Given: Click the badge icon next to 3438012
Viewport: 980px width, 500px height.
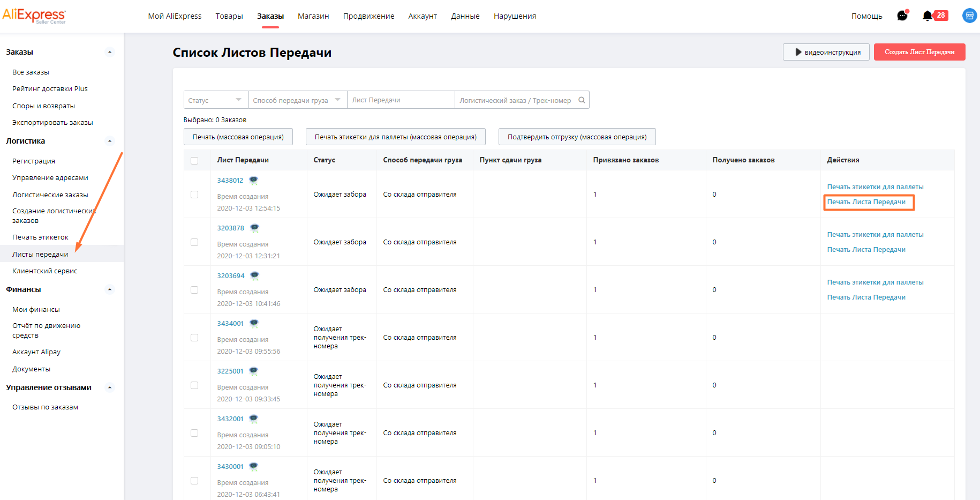Looking at the screenshot, I should click(253, 180).
